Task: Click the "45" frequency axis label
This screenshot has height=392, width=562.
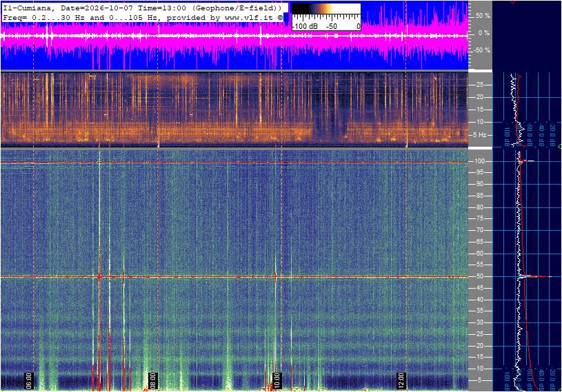Action: click(x=479, y=288)
